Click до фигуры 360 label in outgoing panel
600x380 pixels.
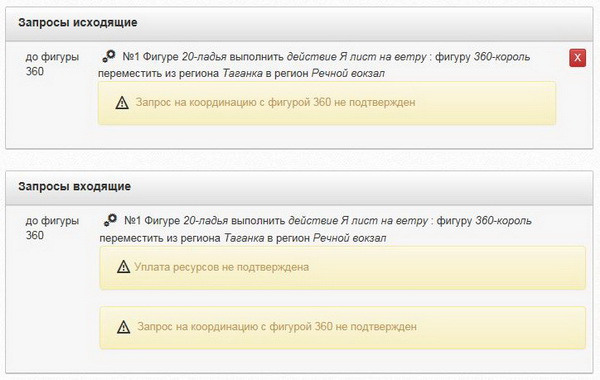point(52,64)
